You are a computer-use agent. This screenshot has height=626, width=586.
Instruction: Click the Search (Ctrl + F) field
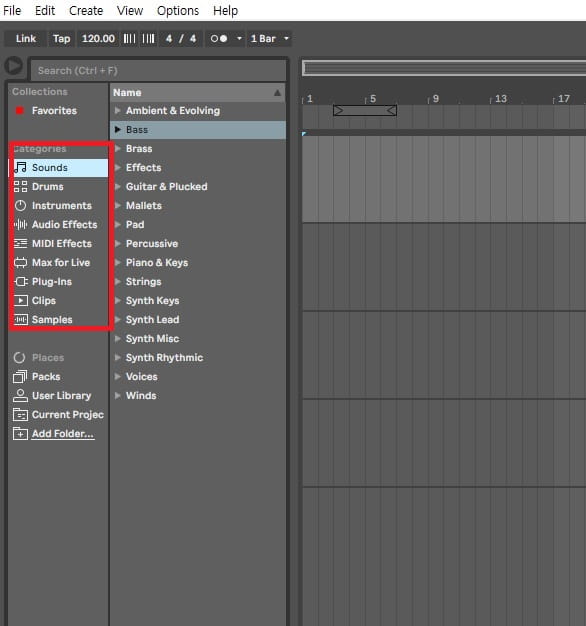click(158, 71)
